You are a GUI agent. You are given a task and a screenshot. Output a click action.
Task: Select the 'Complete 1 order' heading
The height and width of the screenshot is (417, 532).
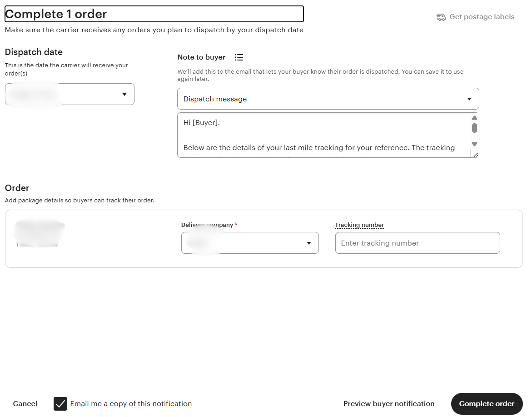tap(56, 14)
